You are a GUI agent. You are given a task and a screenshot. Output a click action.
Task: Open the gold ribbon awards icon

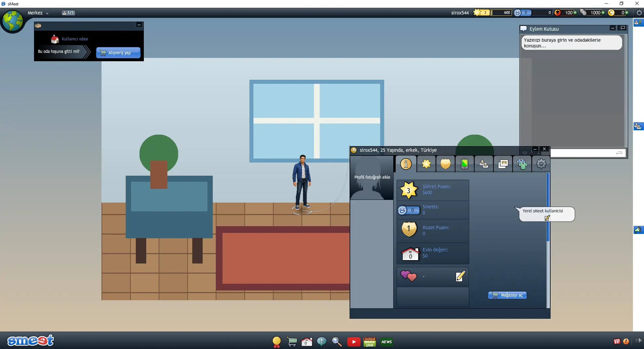277,342
